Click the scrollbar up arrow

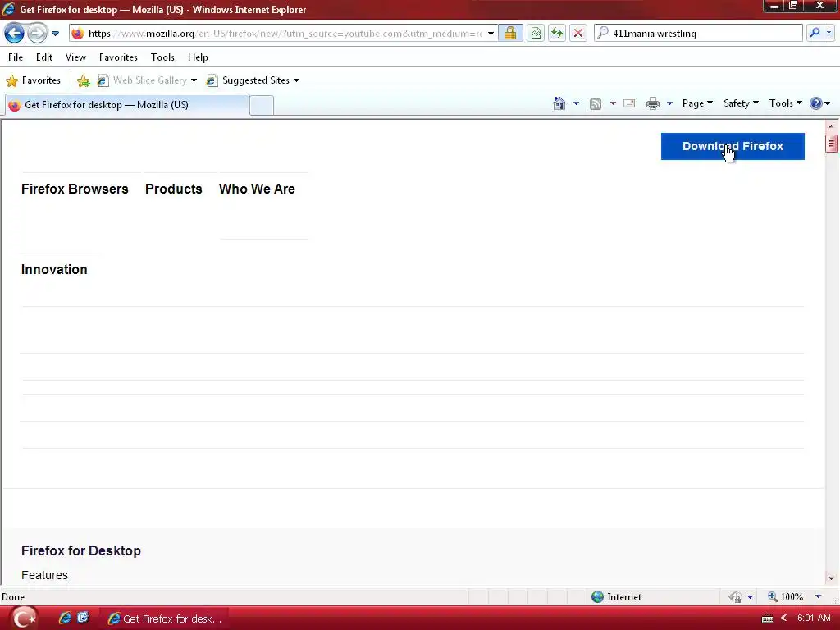coord(831,126)
